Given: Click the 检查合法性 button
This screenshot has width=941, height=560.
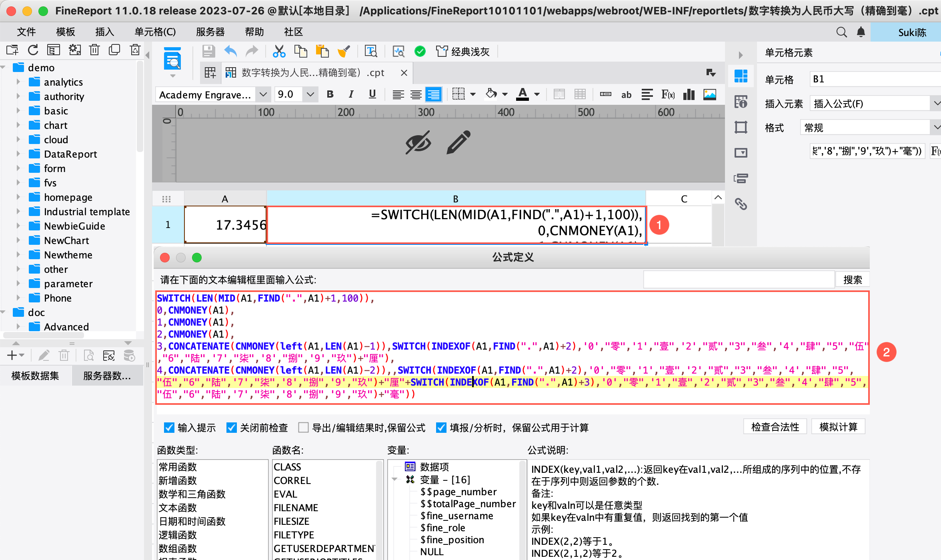Looking at the screenshot, I should pyautogui.click(x=775, y=427).
